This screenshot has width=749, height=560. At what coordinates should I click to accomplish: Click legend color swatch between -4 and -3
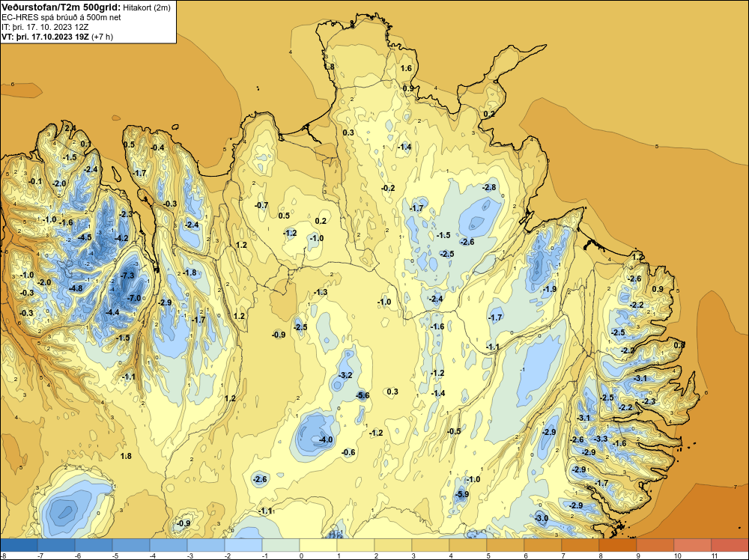click(x=168, y=545)
